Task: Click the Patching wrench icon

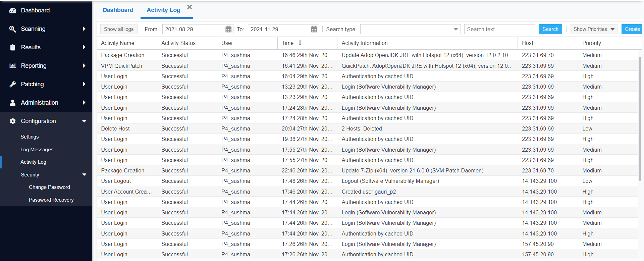Action: tap(13, 84)
